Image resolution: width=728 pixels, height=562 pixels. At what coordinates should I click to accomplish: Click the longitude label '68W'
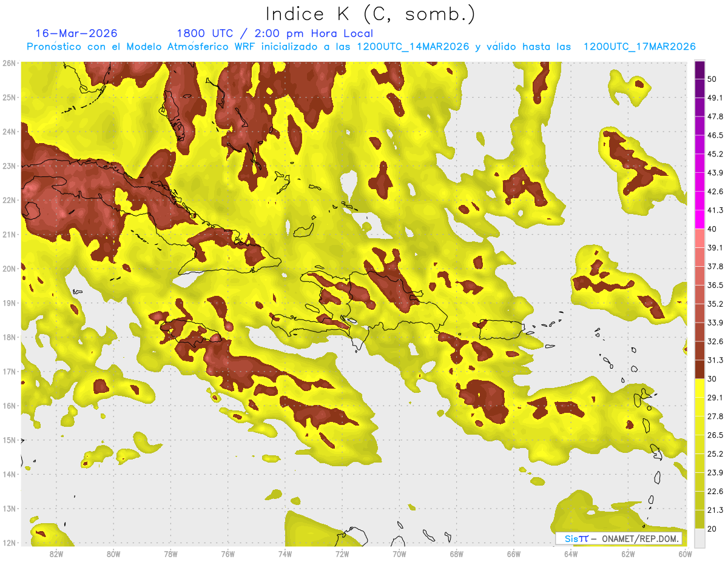456,554
